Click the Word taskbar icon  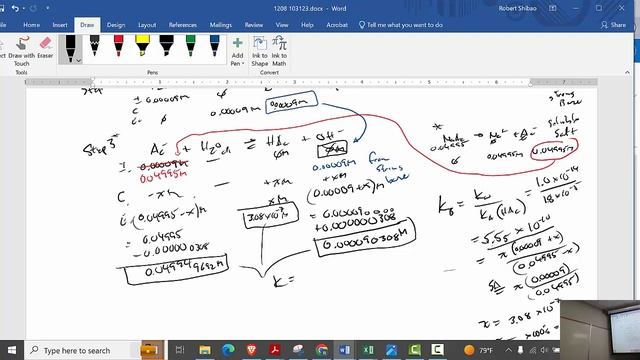pyautogui.click(x=344, y=350)
